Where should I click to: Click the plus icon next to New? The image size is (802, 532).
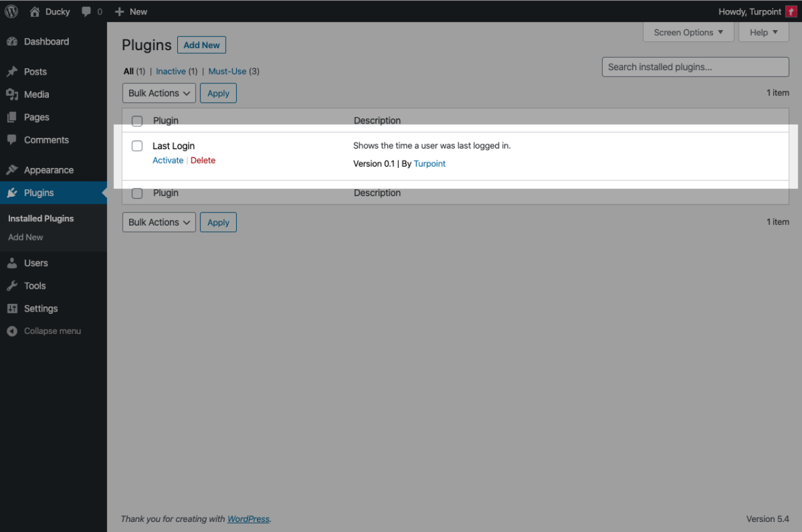pyautogui.click(x=120, y=11)
